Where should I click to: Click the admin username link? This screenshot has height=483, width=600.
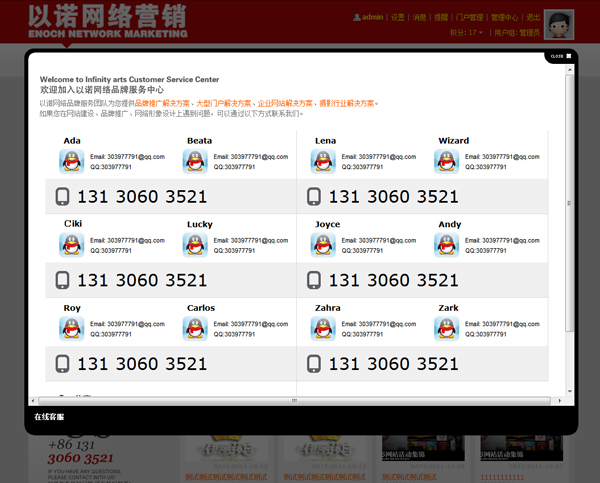pyautogui.click(x=372, y=17)
